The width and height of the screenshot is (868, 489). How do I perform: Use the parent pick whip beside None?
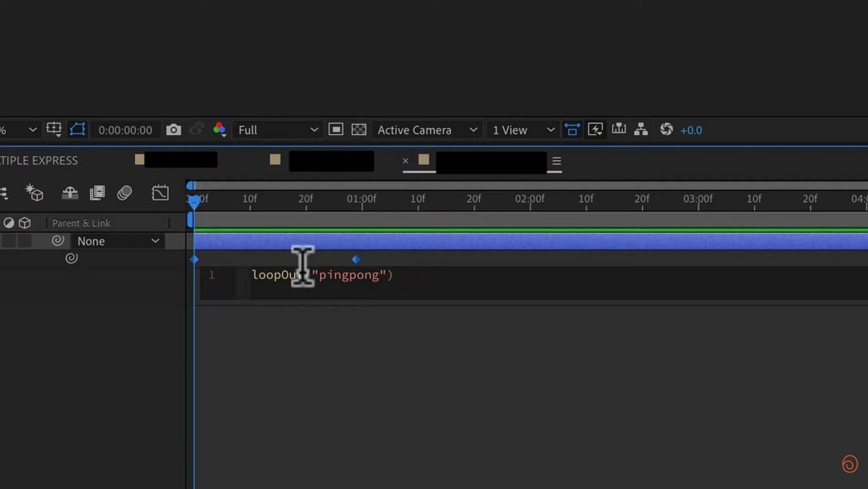coord(58,240)
